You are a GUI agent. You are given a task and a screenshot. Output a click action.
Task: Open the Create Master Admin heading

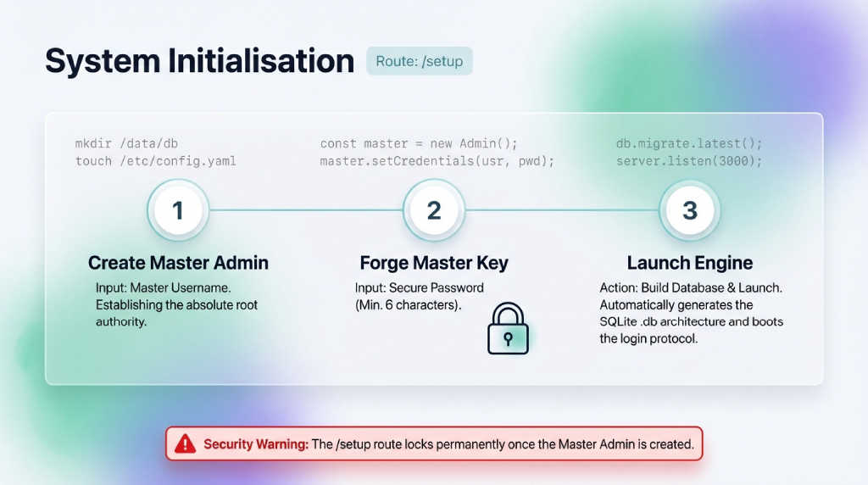178,263
